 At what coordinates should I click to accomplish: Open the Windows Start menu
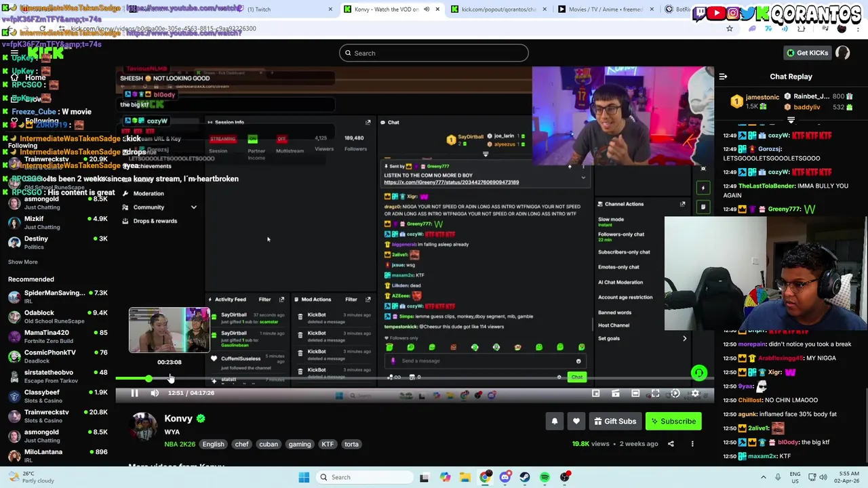[x=304, y=477]
